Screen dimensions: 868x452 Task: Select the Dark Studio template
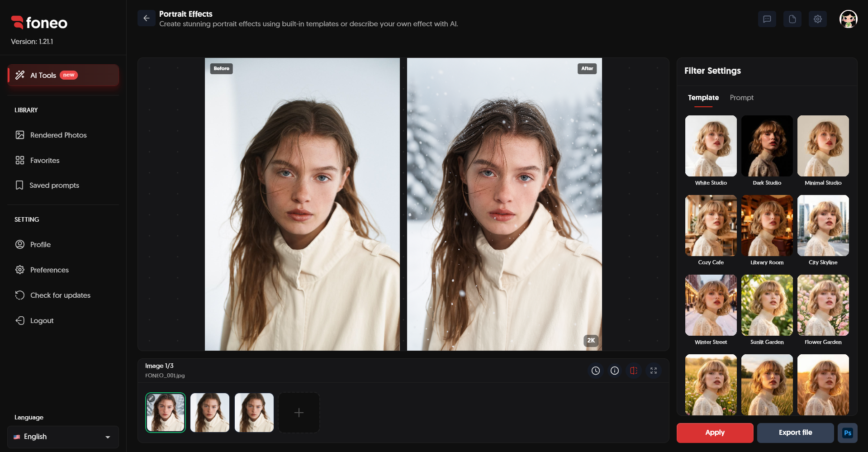pyautogui.click(x=767, y=146)
